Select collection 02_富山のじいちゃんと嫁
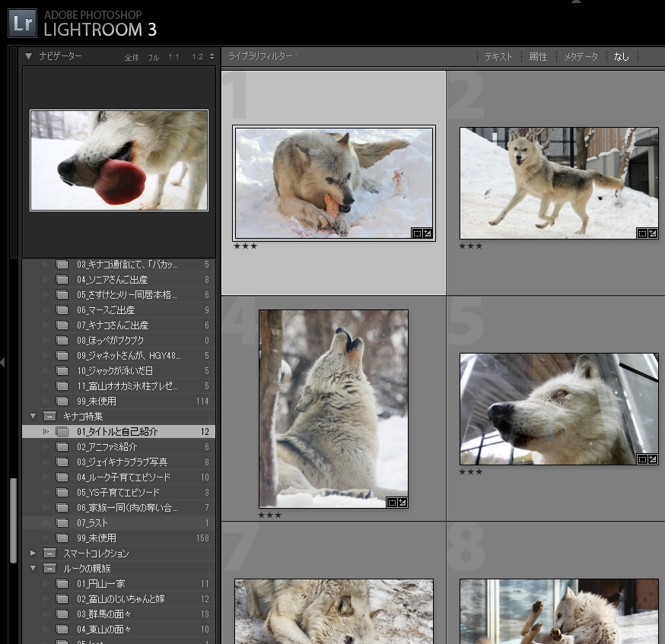The width and height of the screenshot is (665, 644). 119,599
